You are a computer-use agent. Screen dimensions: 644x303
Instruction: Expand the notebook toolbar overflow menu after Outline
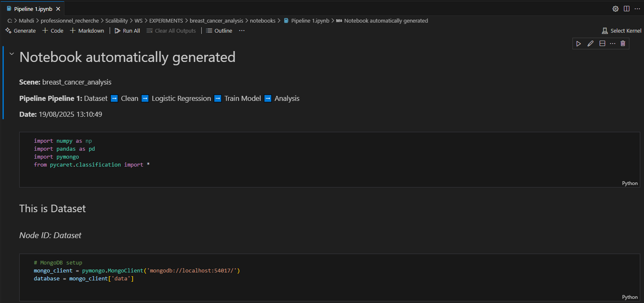point(242,31)
